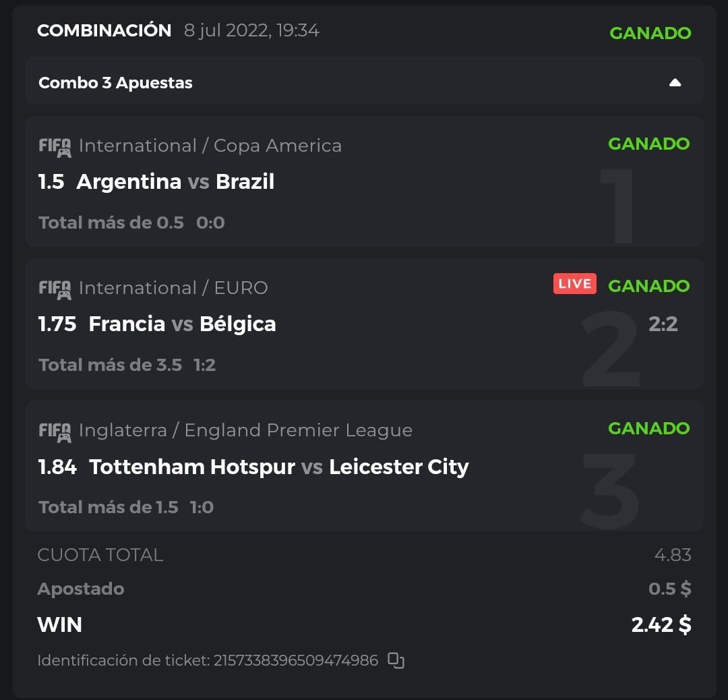Viewport: 728px width, 700px height.
Task: Click the red LIVE badge
Action: (x=574, y=284)
